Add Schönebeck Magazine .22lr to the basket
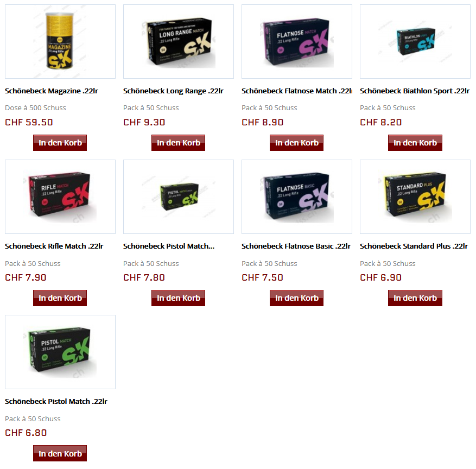This screenshot has height=469, width=476. [x=60, y=143]
